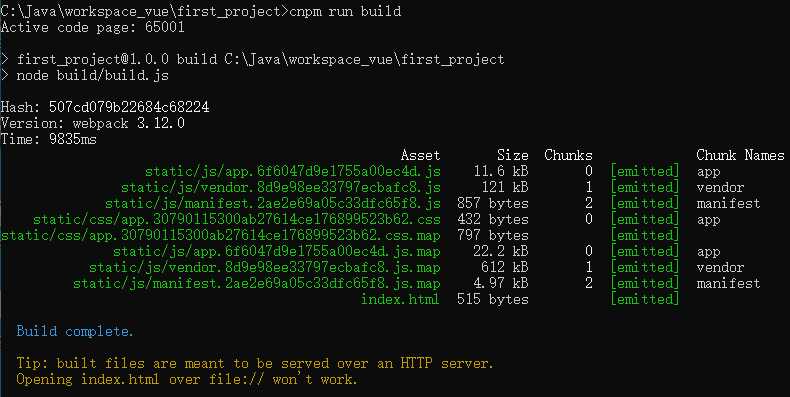790x397 pixels.
Task: Click static/js/app.6f6047d9e1755a00ec4d.js asset name
Action: click(x=293, y=171)
